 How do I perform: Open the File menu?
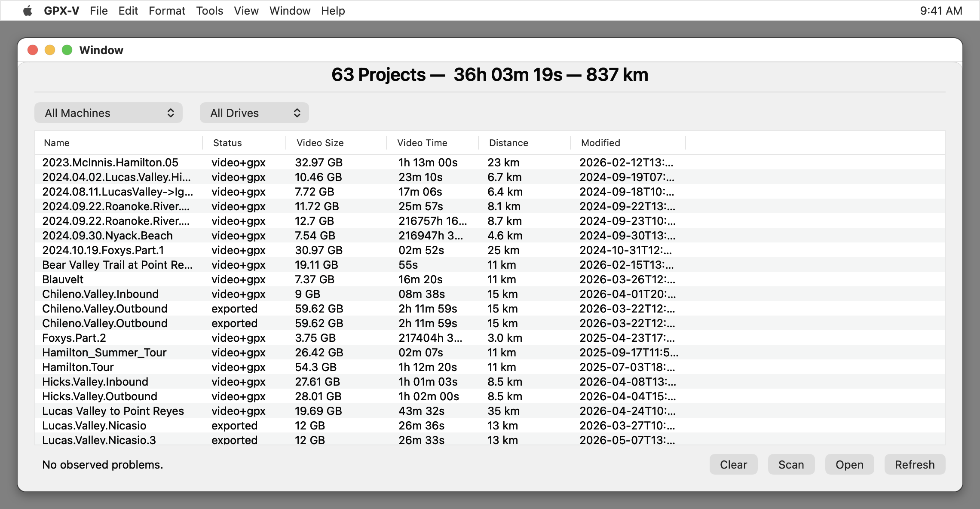tap(99, 11)
